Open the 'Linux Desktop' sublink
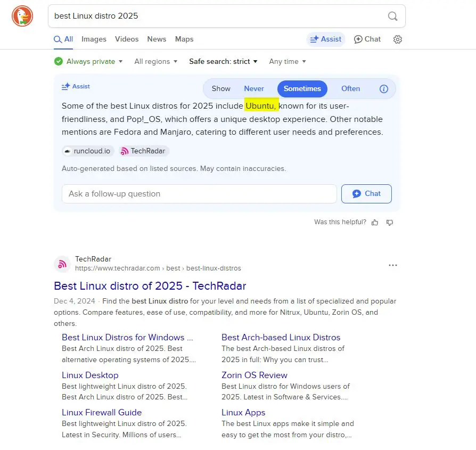Image resolution: width=476 pixels, height=450 pixels. [x=90, y=375]
